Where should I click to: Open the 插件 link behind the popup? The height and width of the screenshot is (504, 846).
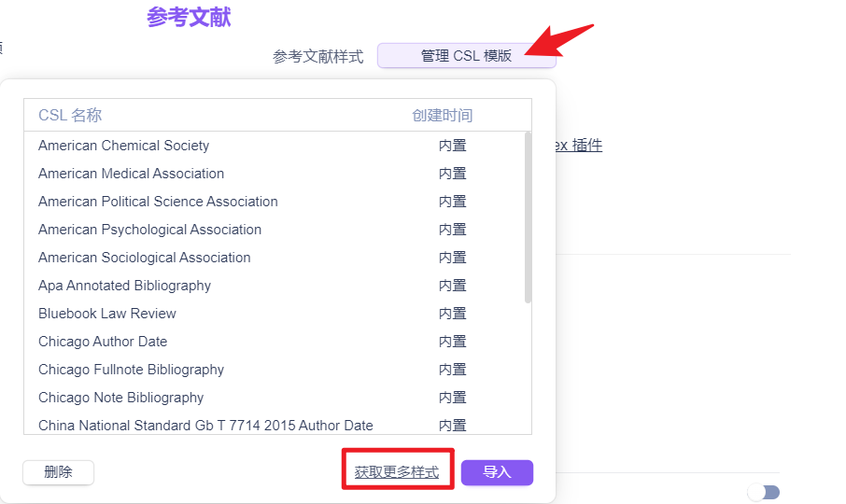point(578,146)
